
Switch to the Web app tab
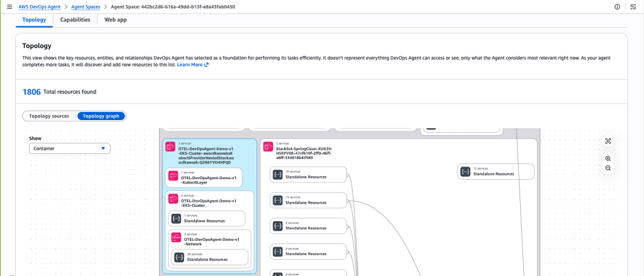coord(115,19)
